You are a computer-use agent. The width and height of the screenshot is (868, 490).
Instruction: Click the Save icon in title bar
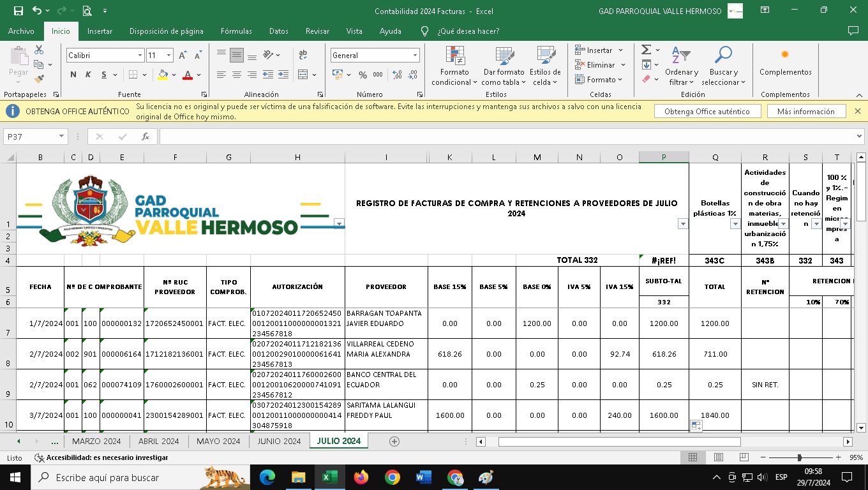[x=18, y=11]
